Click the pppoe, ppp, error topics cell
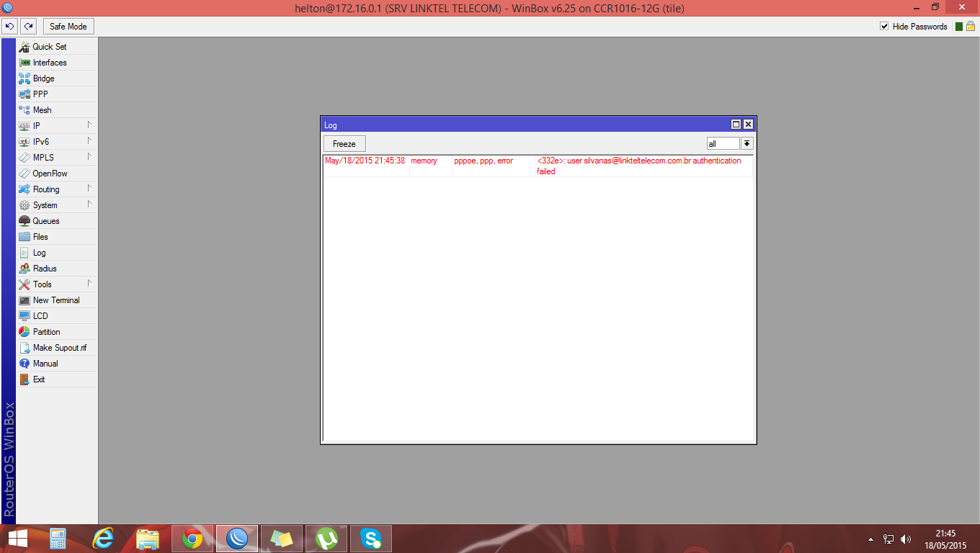The height and width of the screenshot is (553, 980). pyautogui.click(x=484, y=161)
